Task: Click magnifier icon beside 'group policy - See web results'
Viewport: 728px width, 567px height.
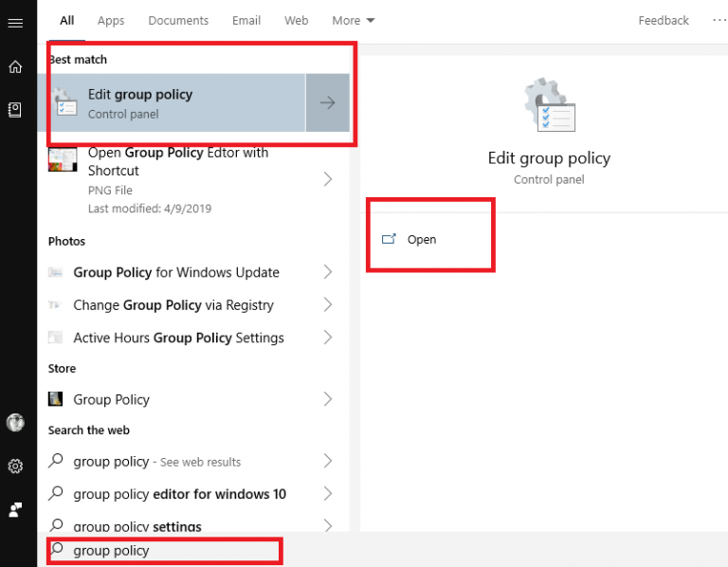Action: (56, 461)
